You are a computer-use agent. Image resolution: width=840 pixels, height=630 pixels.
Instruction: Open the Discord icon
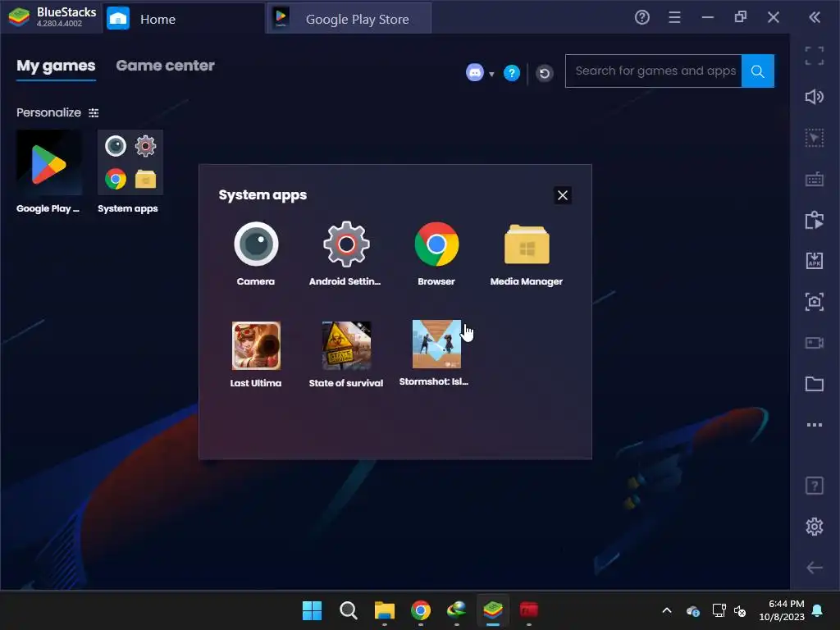475,72
